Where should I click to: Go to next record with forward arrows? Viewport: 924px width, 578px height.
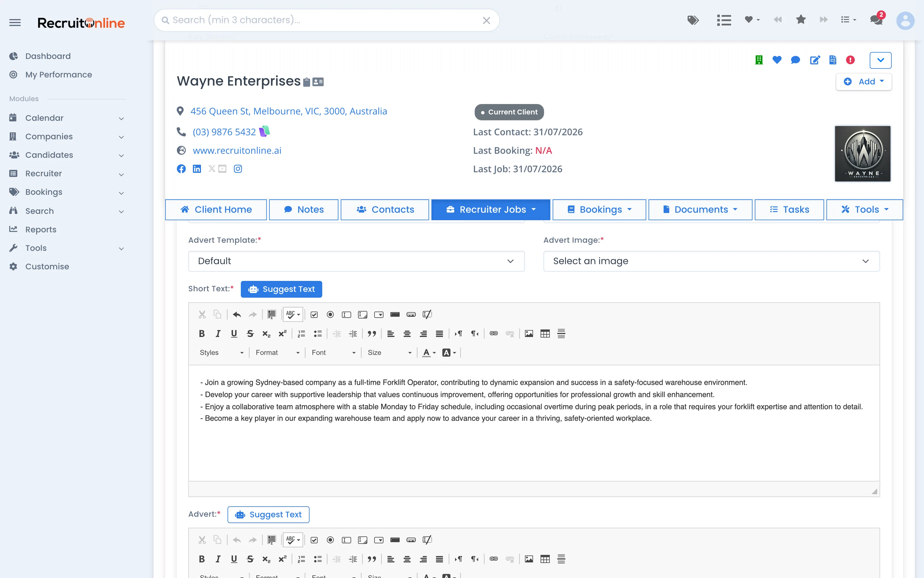click(x=824, y=19)
